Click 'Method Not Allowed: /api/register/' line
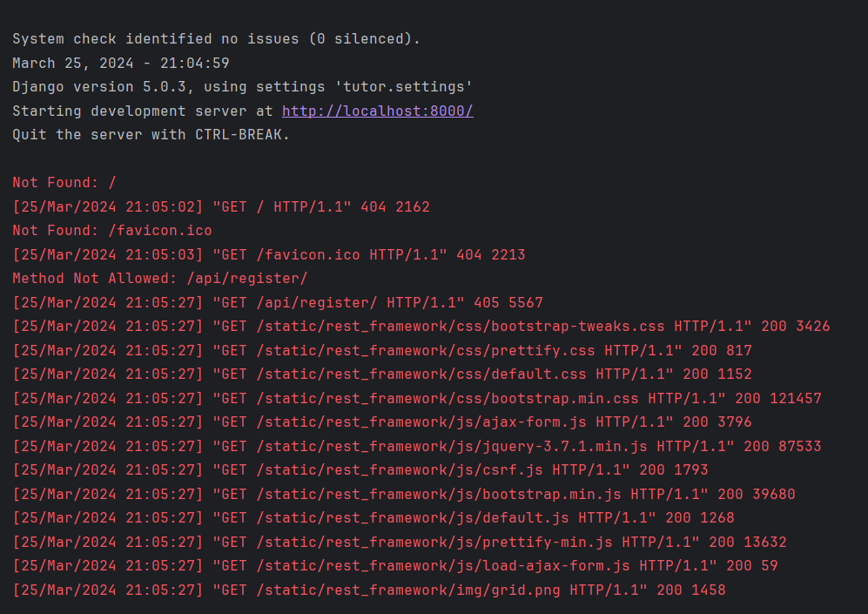The width and height of the screenshot is (868, 614). point(160,279)
